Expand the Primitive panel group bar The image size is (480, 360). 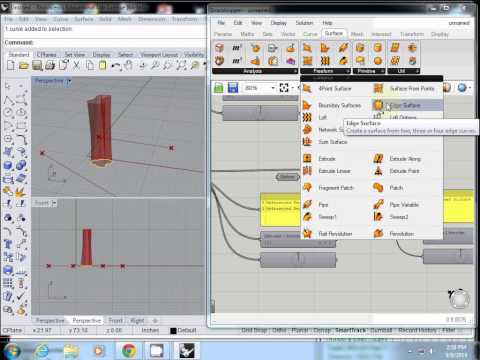coord(369,71)
